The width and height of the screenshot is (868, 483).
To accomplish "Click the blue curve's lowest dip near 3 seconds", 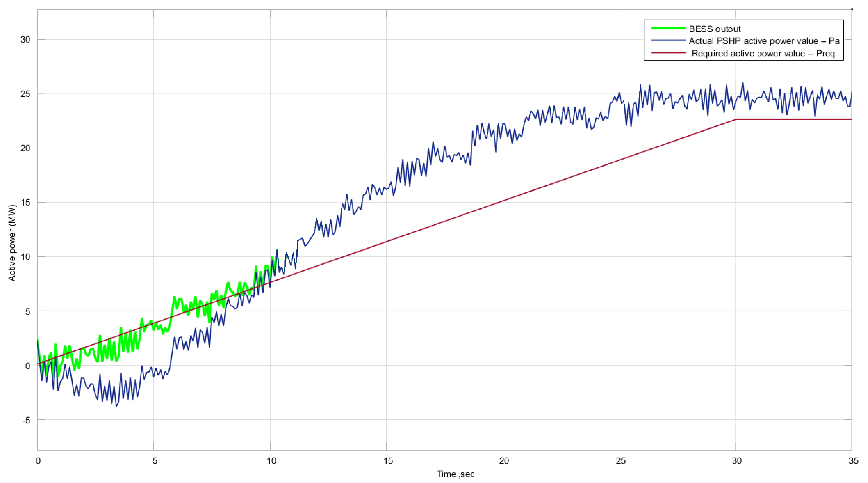I will pyautogui.click(x=117, y=406).
